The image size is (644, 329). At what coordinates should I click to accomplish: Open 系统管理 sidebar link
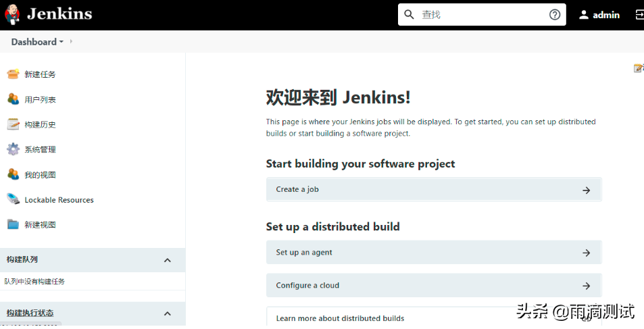[40, 149]
